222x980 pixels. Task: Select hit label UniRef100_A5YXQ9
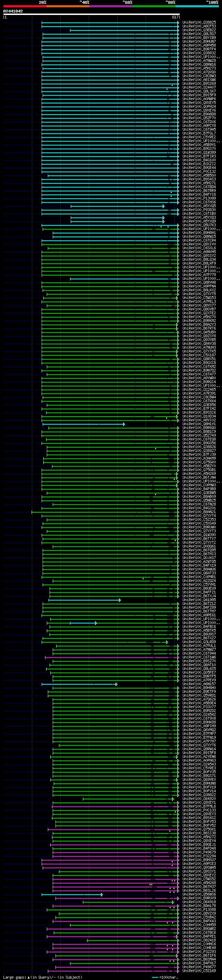click(x=199, y=221)
